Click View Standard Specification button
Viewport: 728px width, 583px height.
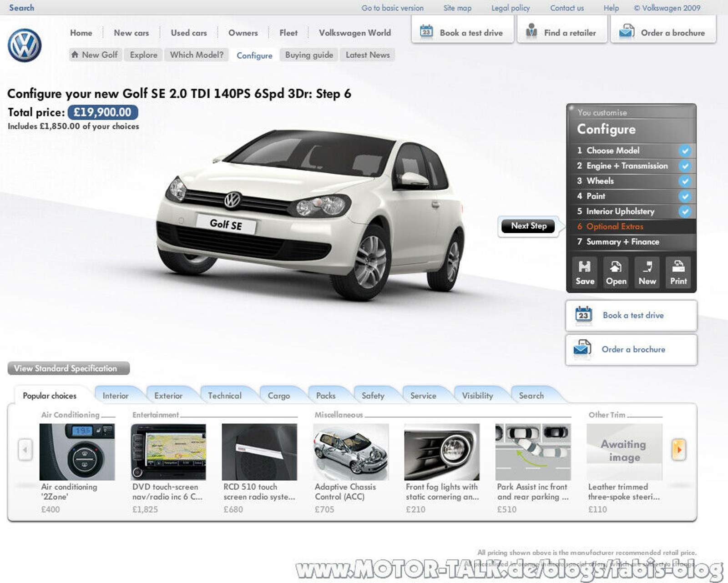pyautogui.click(x=69, y=368)
